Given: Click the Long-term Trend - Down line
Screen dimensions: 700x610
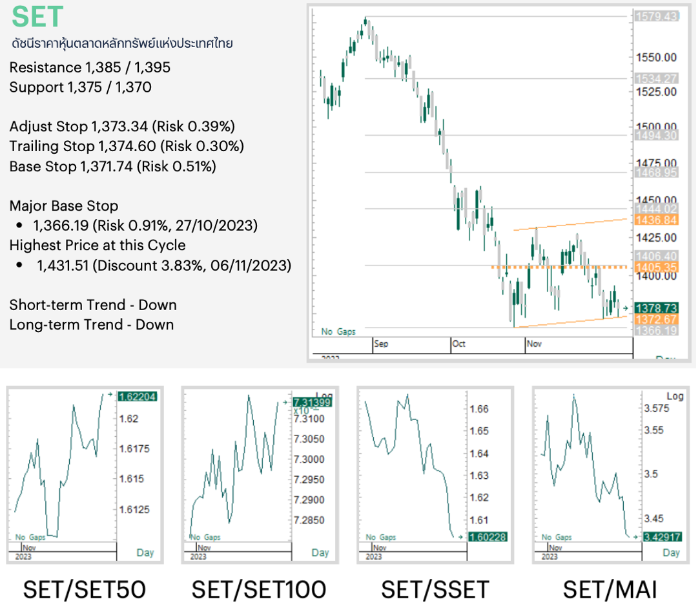Looking at the screenshot, I should click(92, 324).
